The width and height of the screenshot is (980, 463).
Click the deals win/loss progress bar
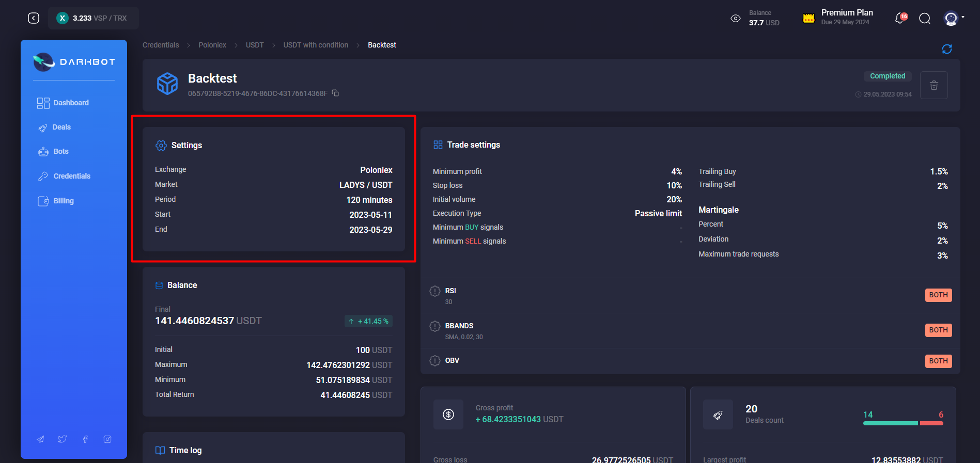903,423
